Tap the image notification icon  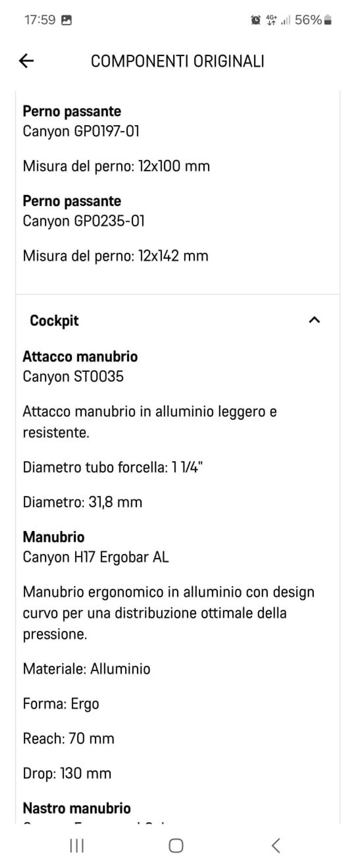click(66, 20)
